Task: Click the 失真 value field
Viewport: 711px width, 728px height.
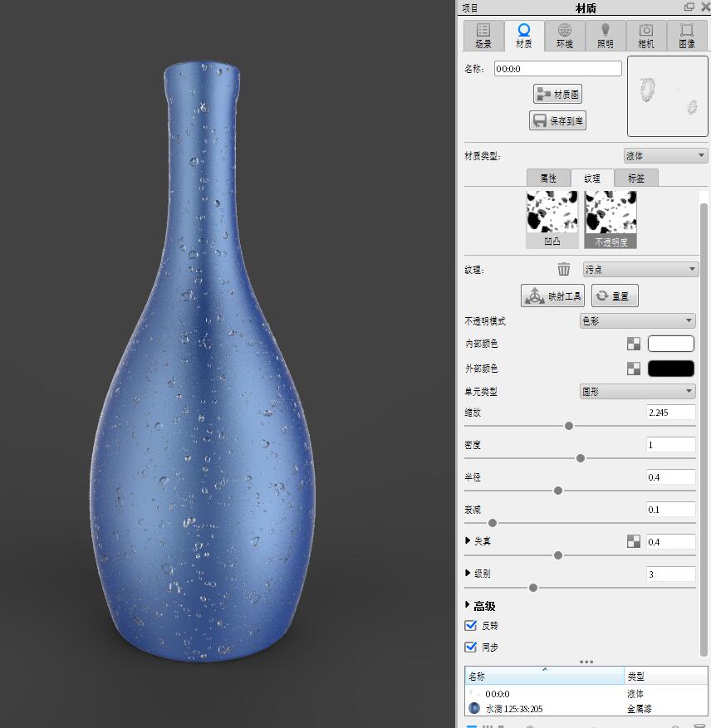Action: click(671, 542)
